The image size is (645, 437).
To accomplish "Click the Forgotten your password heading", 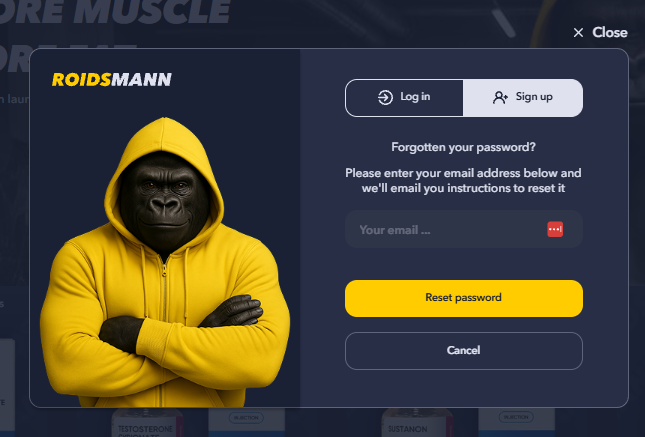I will pos(464,147).
